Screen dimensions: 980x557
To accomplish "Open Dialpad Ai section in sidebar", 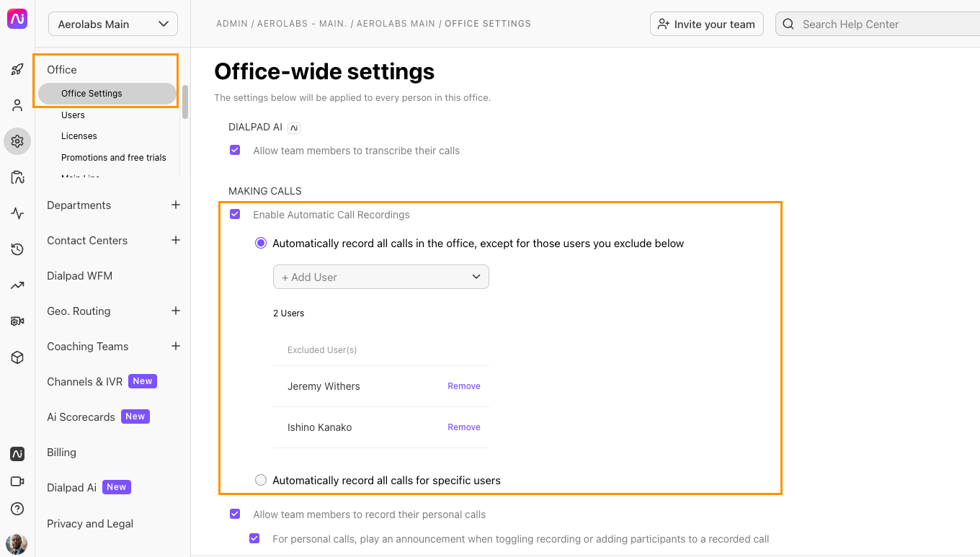I will (71, 488).
